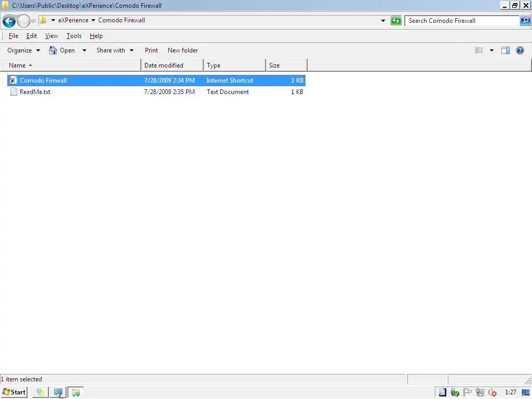532x399 pixels.
Task: Sort by the Type column header
Action: tap(234, 65)
